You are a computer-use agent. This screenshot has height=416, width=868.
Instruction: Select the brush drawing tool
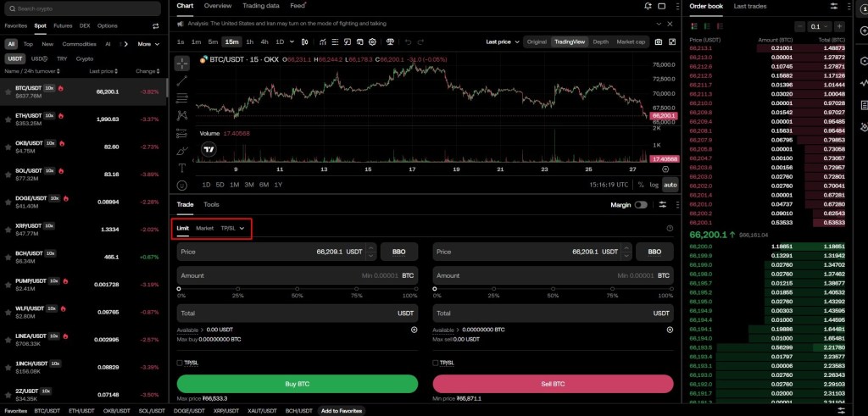coord(182,151)
